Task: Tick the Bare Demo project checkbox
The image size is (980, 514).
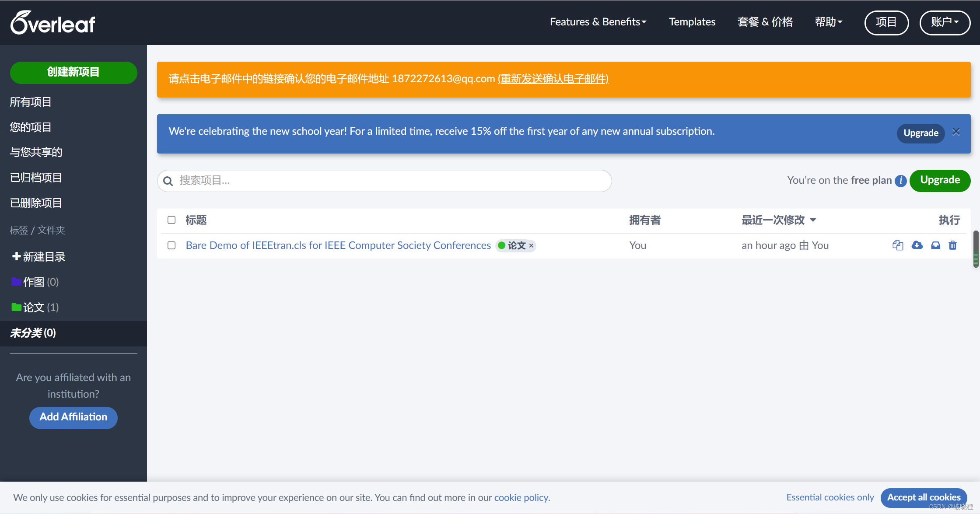Action: coord(171,245)
